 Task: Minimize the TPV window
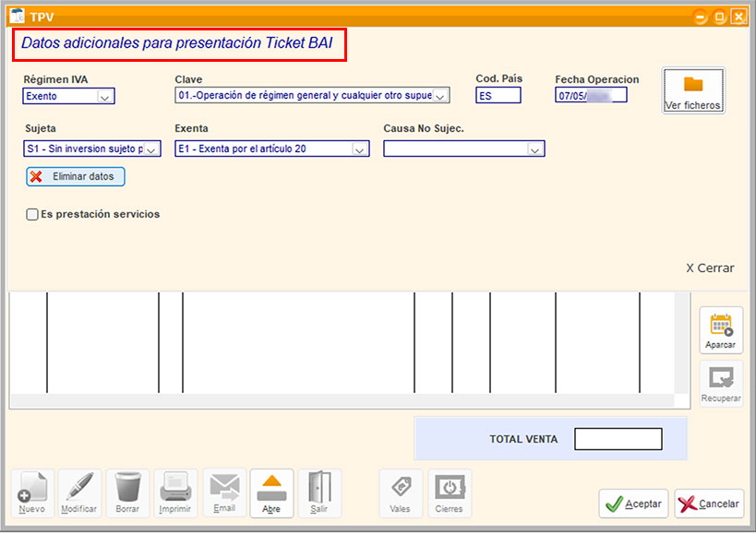[700, 18]
